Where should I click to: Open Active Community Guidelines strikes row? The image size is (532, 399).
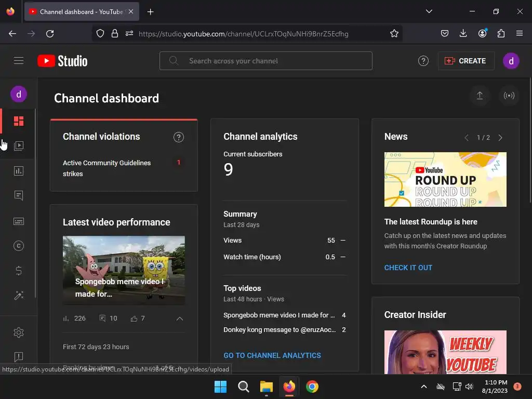[124, 168]
